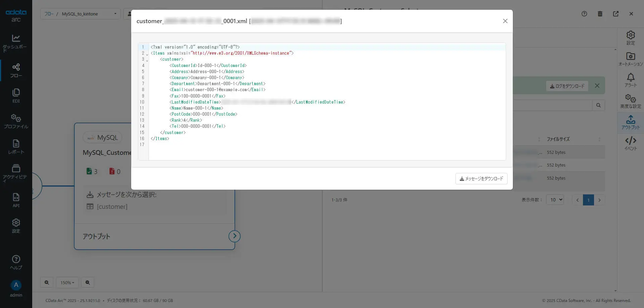Open the 150% zoom level dropdown

point(67,283)
